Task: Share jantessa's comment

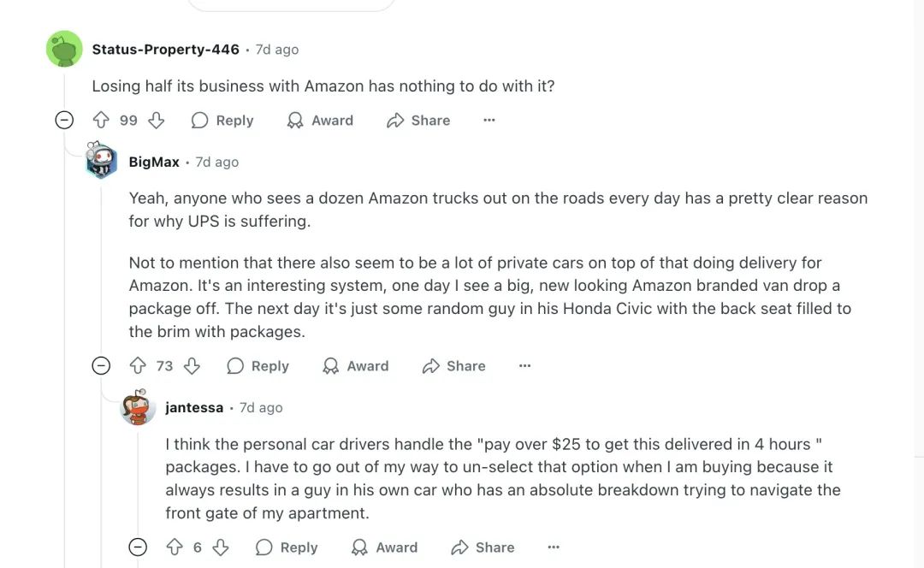Action: (x=483, y=547)
